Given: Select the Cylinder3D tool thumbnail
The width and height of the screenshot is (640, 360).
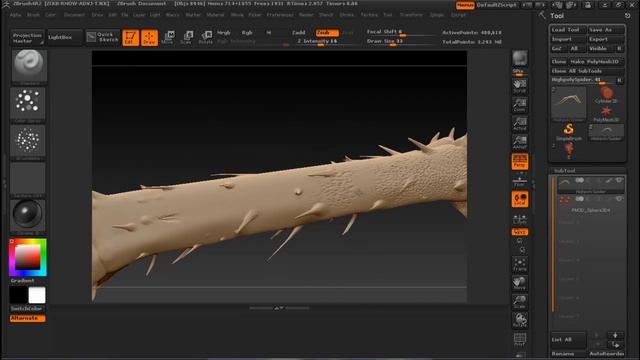Looking at the screenshot, I should point(606,95).
